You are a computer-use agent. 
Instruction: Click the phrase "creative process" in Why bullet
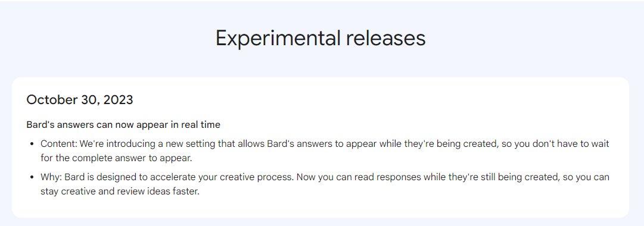tap(257, 177)
